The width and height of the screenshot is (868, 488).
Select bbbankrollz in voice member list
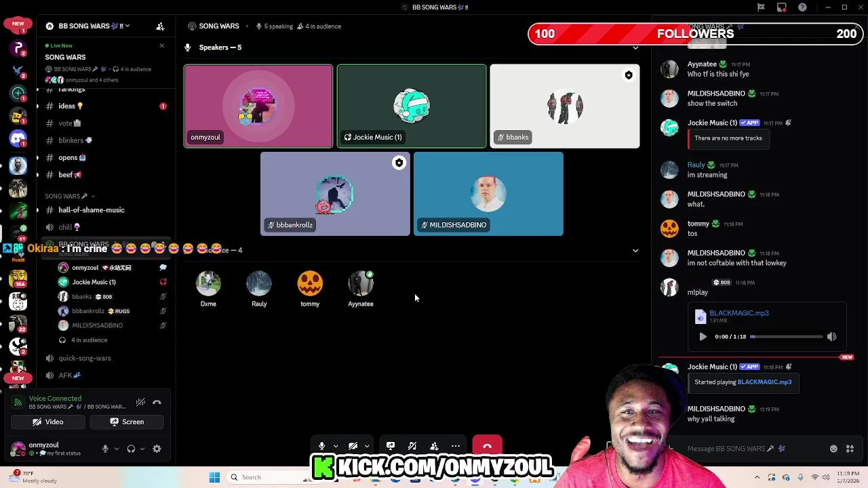(x=112, y=311)
